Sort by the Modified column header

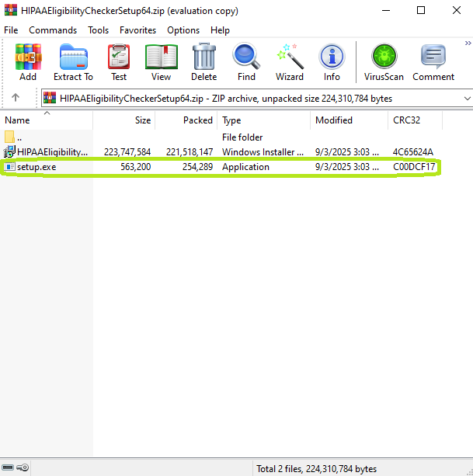coord(350,120)
